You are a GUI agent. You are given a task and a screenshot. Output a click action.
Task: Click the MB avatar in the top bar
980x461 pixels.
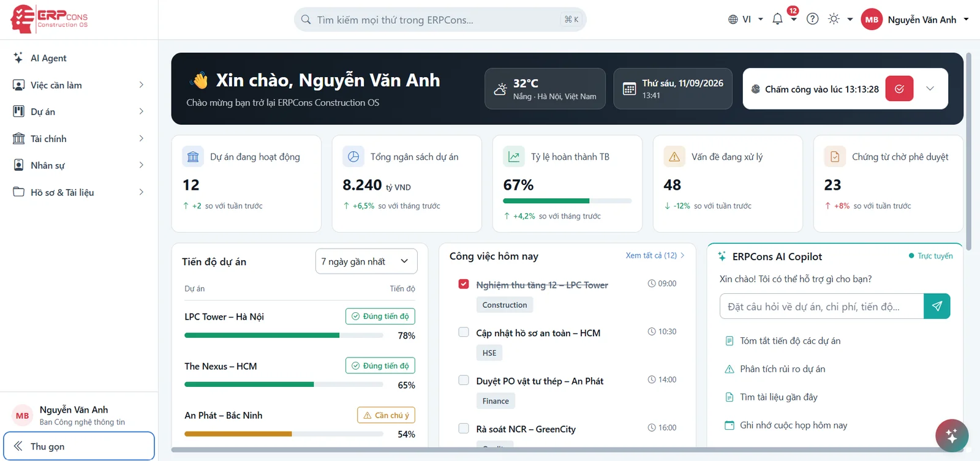click(872, 20)
